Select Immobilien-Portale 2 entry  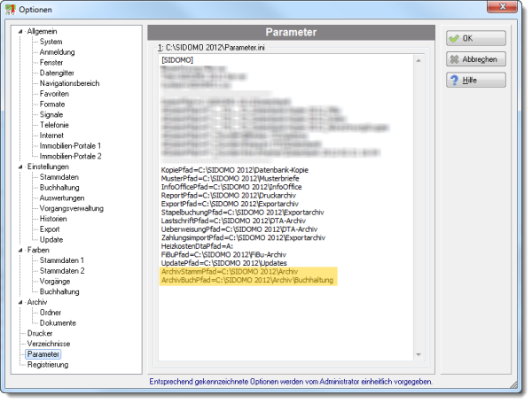click(71, 157)
